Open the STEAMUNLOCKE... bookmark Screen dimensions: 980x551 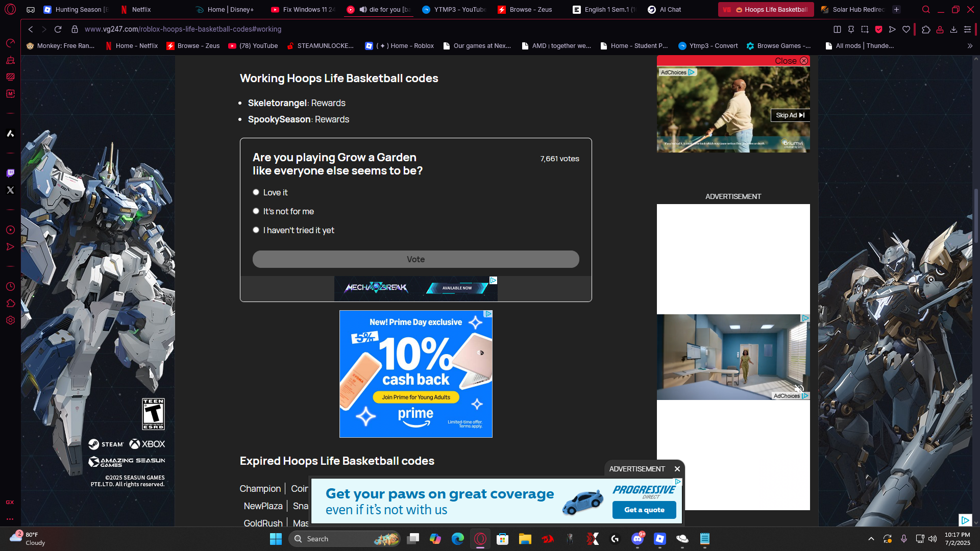coord(321,46)
